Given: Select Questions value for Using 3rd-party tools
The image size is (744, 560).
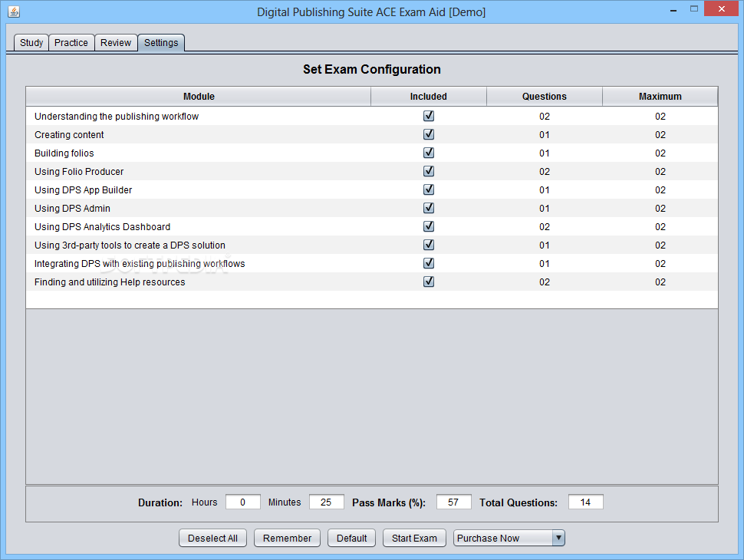Looking at the screenshot, I should pos(545,245).
